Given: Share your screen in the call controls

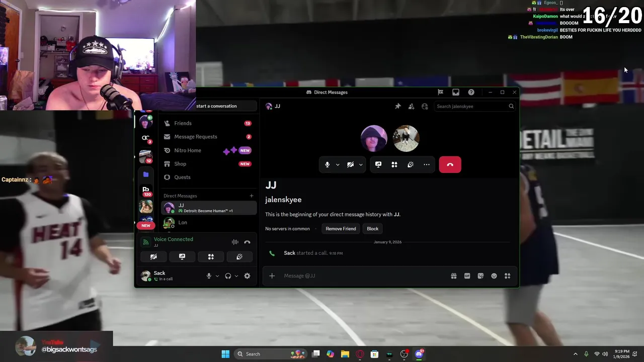Looking at the screenshot, I should pyautogui.click(x=378, y=164).
